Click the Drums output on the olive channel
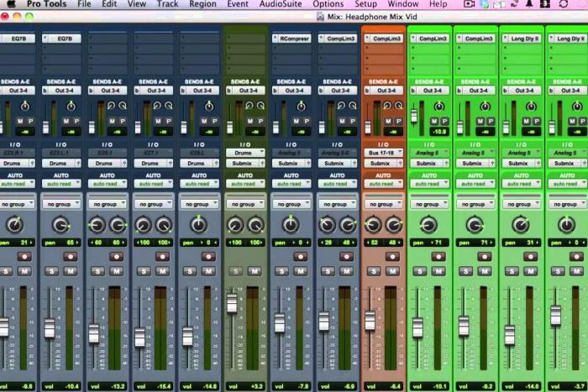The height and width of the screenshot is (392, 588). tap(245, 153)
